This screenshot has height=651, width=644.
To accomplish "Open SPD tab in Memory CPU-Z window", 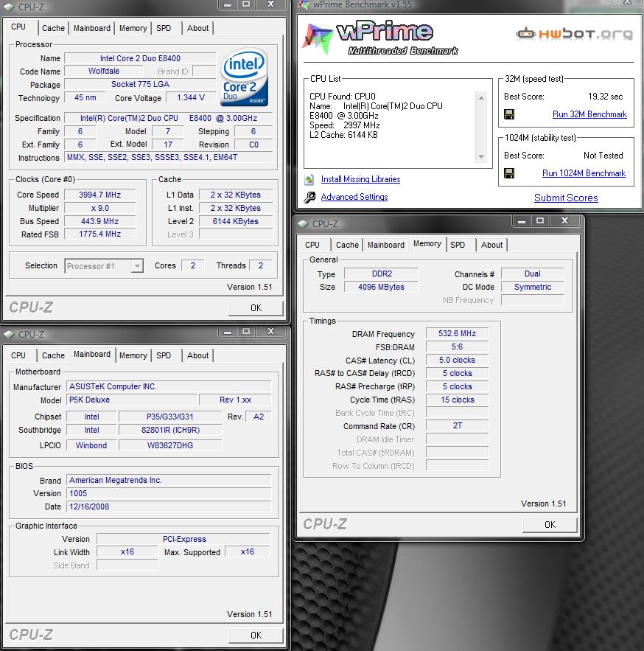I will [458, 245].
